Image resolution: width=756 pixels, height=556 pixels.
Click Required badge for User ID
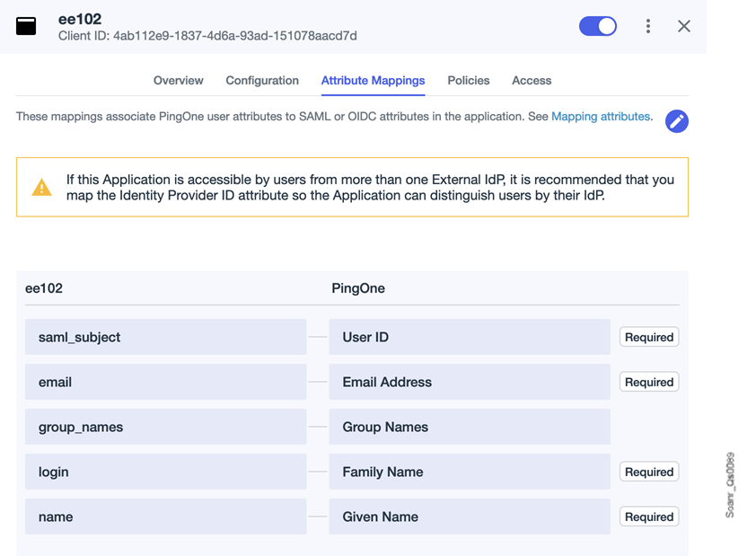649,337
